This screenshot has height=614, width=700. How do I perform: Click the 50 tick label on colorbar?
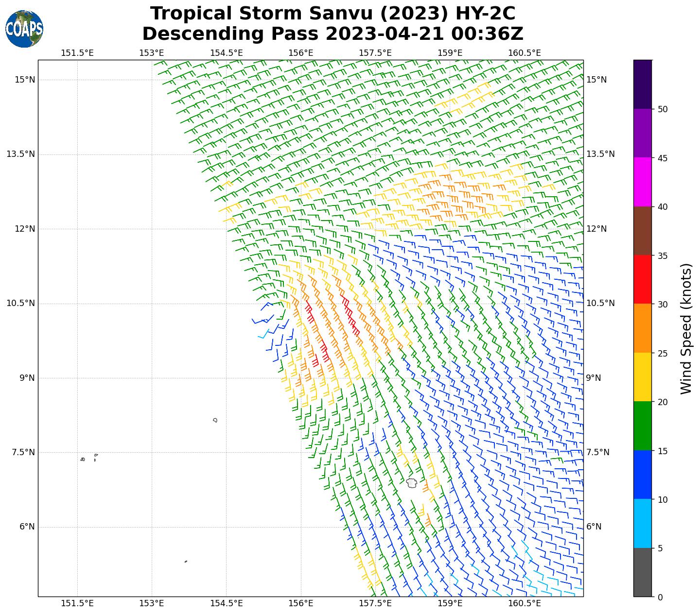662,109
